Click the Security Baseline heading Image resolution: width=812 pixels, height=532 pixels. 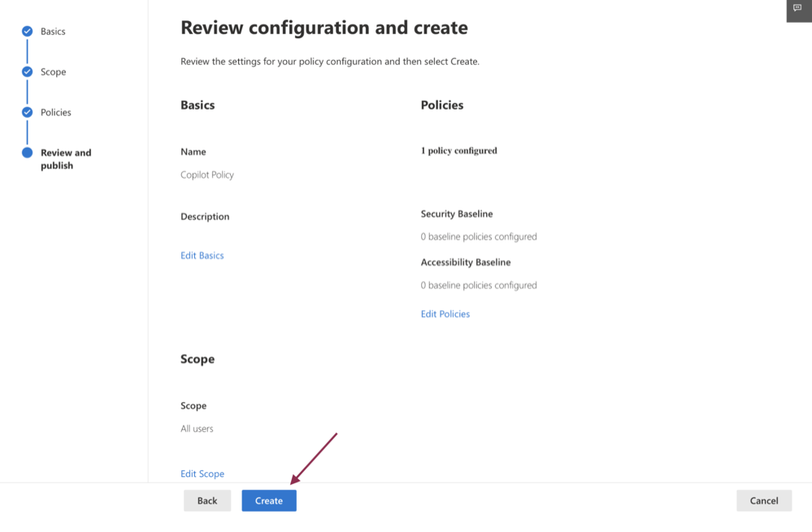tap(457, 214)
